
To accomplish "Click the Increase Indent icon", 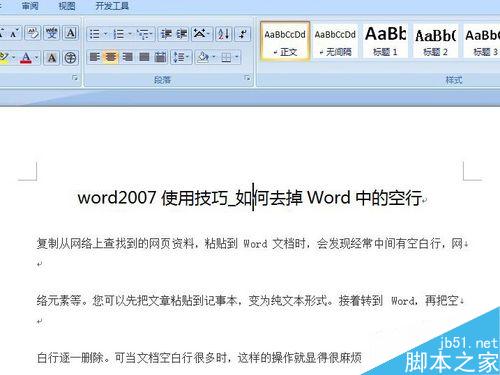I will tap(182, 34).
